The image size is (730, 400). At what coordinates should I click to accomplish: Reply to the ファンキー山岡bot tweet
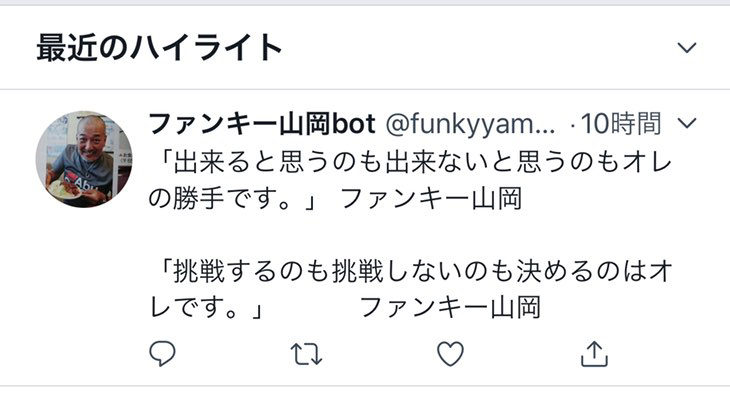pos(162,353)
